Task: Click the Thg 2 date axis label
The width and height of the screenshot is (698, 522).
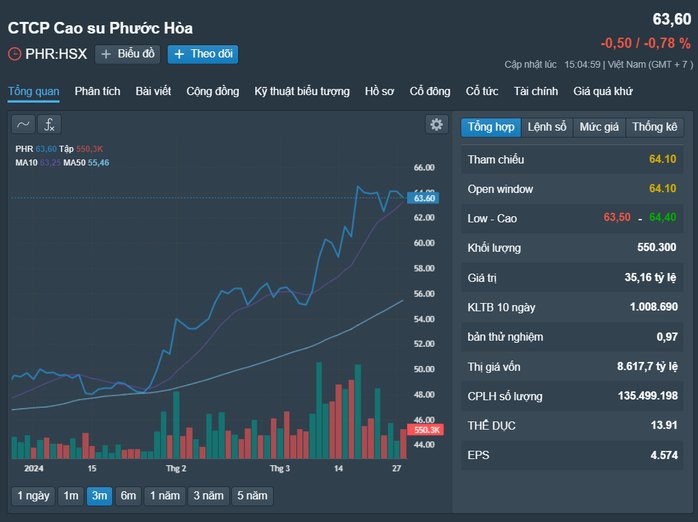Action: [x=176, y=468]
